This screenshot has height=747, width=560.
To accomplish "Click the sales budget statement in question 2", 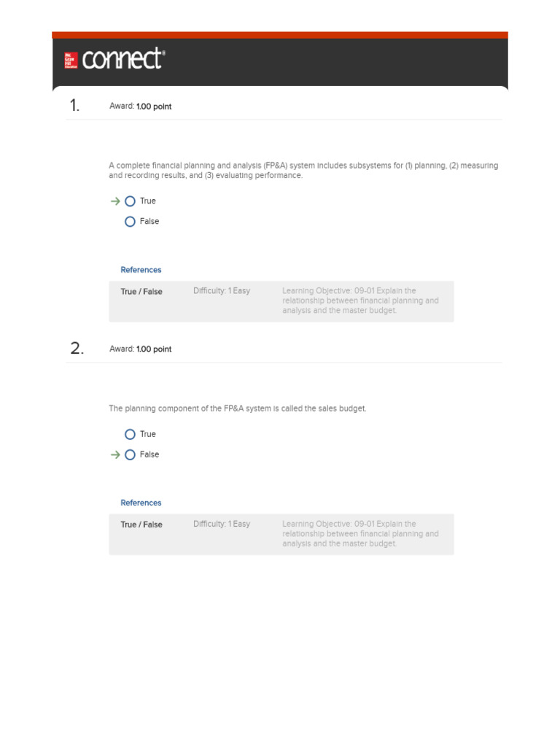I will coord(238,409).
